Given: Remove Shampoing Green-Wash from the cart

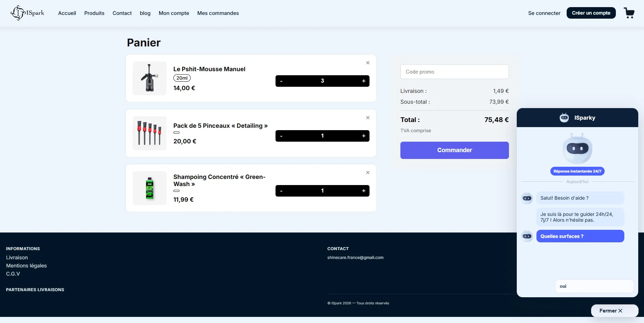Looking at the screenshot, I should pos(367,172).
